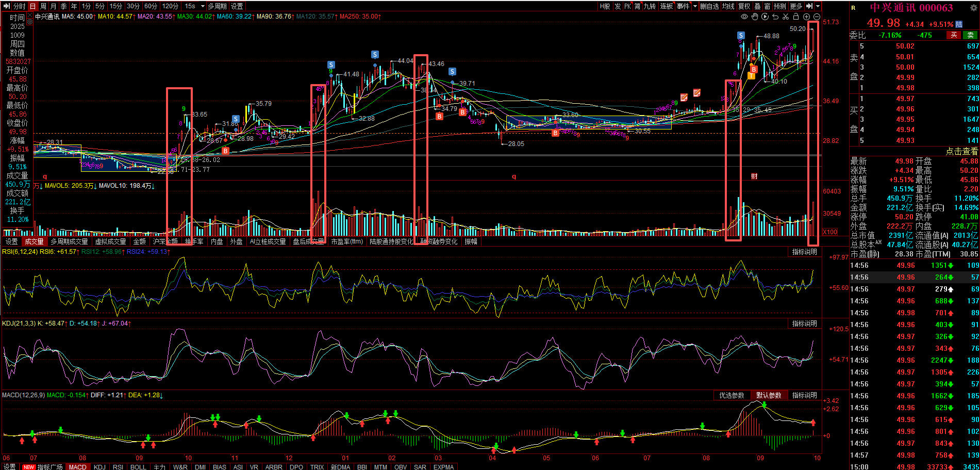Click the eye visibility icon above chart
The width and height of the screenshot is (980, 470).
click(744, 17)
